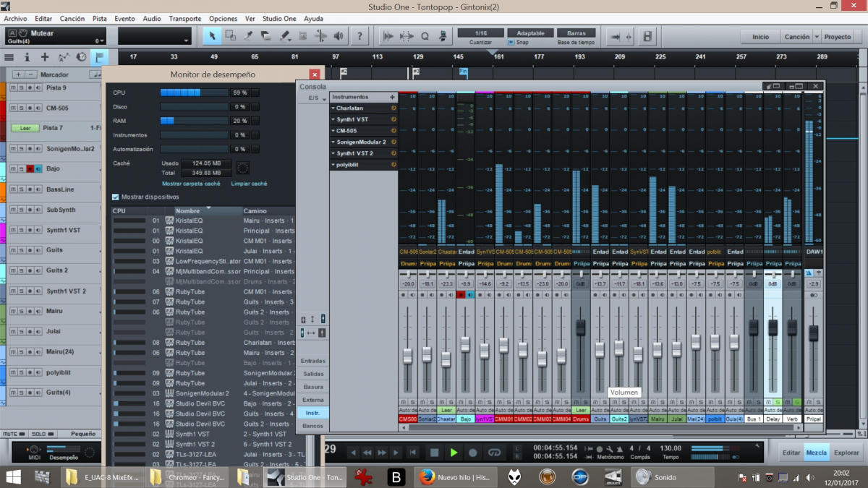Switch to the Instr. console tab
Viewport: 868px width, 488px height.
tap(312, 412)
